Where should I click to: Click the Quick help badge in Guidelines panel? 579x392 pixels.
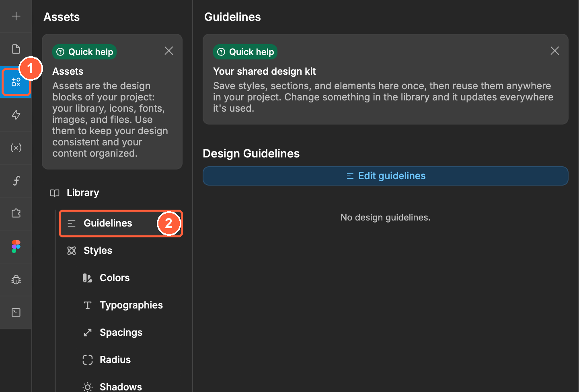click(x=245, y=52)
